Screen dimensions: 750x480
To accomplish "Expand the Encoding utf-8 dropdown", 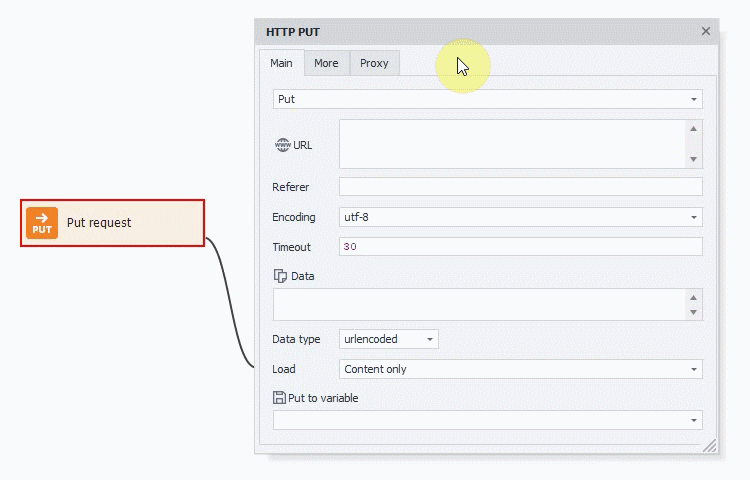I will 521,217.
